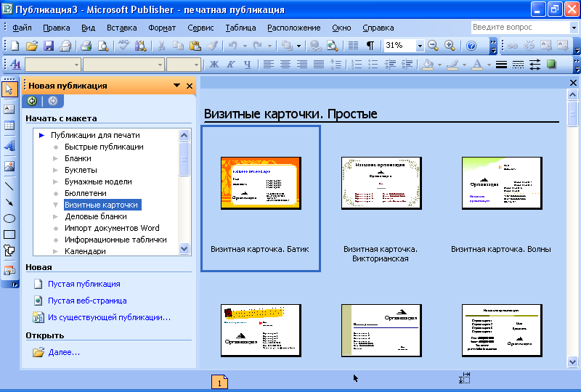This screenshot has width=581, height=392.
Task: Close the Новая публикация task pane
Action: pyautogui.click(x=190, y=86)
